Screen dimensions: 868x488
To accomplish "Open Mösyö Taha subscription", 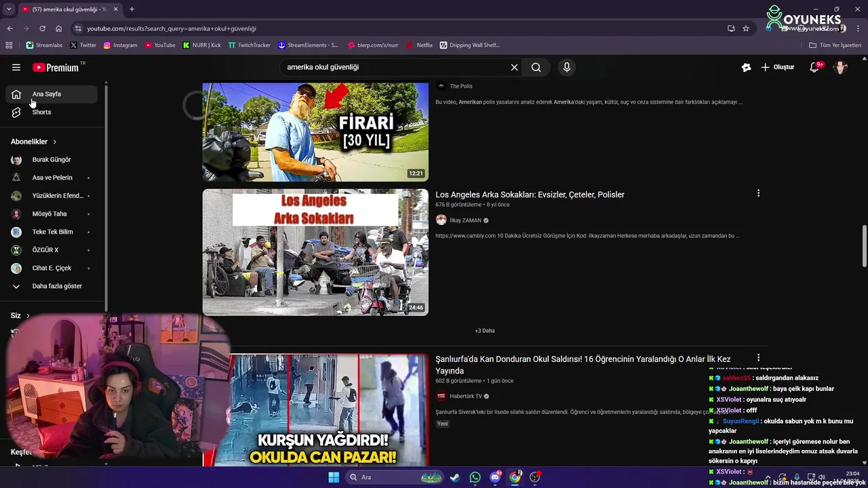I will [52, 213].
